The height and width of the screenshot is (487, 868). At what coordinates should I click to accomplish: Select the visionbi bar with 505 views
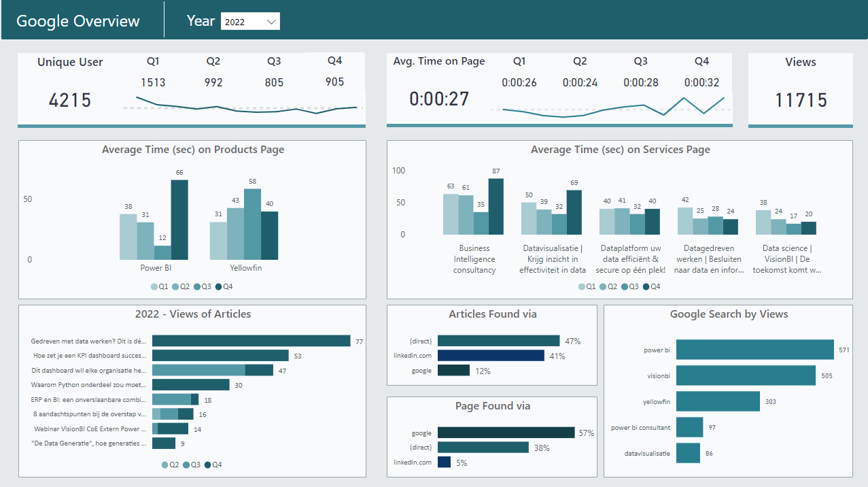pos(746,375)
